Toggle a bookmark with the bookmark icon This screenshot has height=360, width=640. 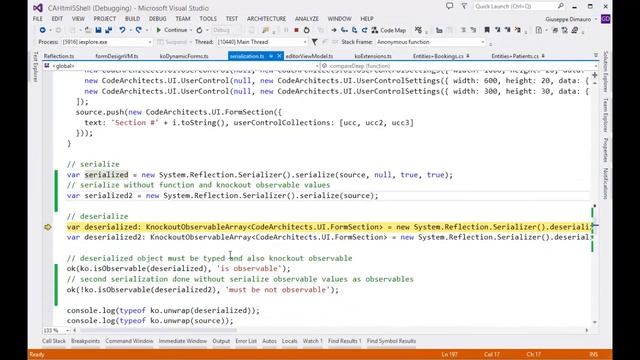tap(487, 30)
